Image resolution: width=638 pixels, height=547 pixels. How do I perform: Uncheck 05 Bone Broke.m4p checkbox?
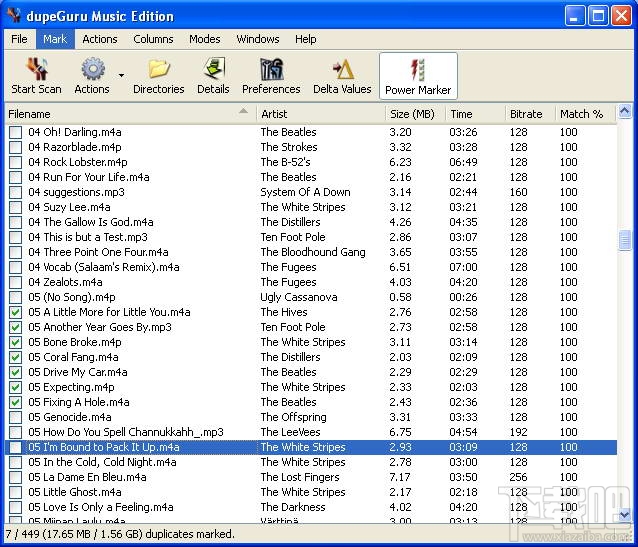point(15,342)
